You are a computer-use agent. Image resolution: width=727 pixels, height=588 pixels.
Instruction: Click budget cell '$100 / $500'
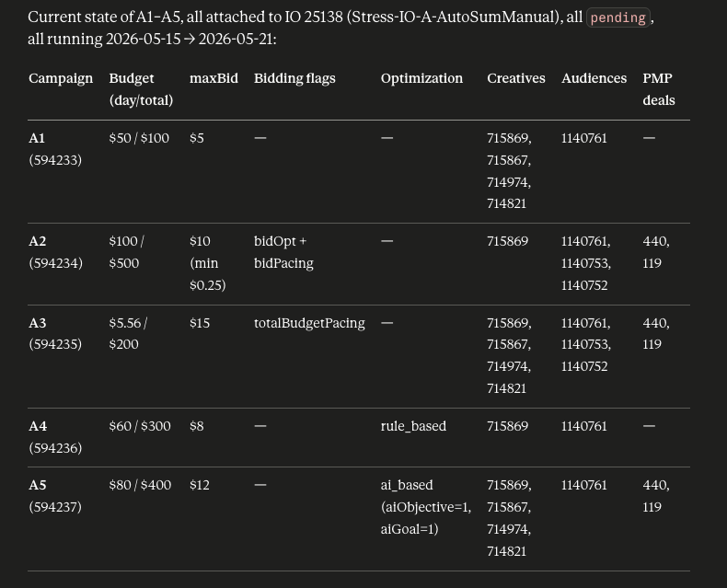click(x=127, y=252)
